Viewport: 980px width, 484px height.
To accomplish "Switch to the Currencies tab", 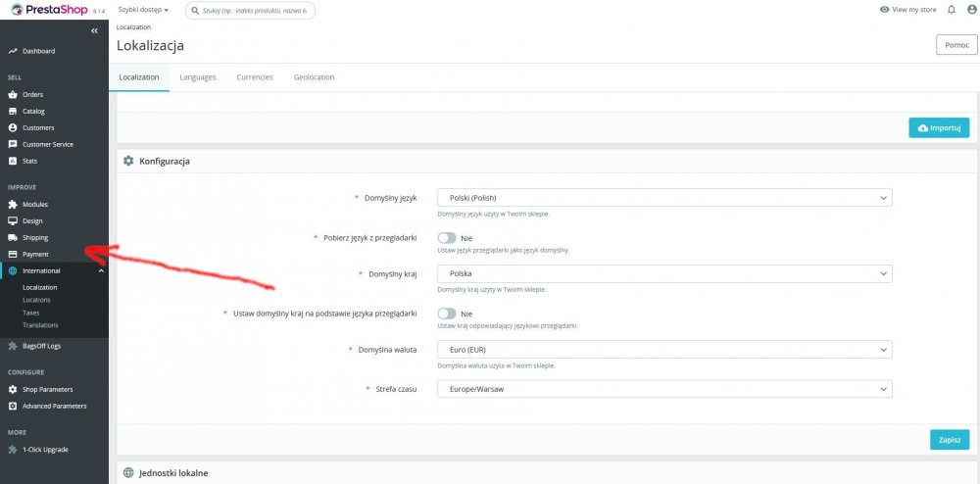I will [255, 77].
